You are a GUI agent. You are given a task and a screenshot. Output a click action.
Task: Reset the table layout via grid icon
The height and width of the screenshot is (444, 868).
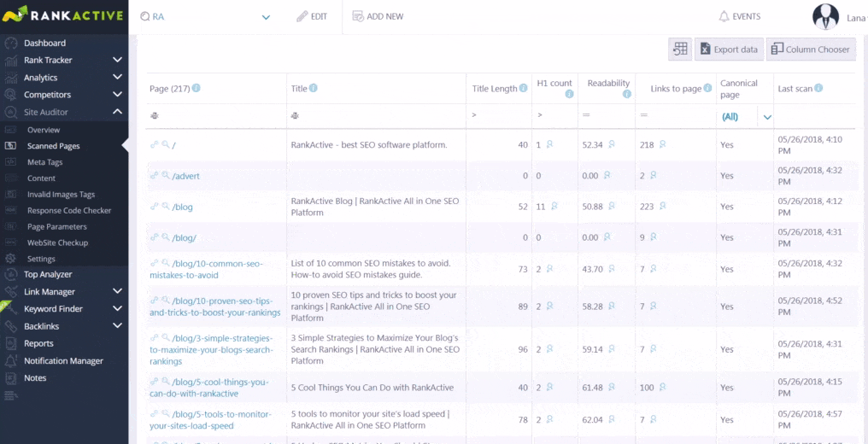click(680, 50)
